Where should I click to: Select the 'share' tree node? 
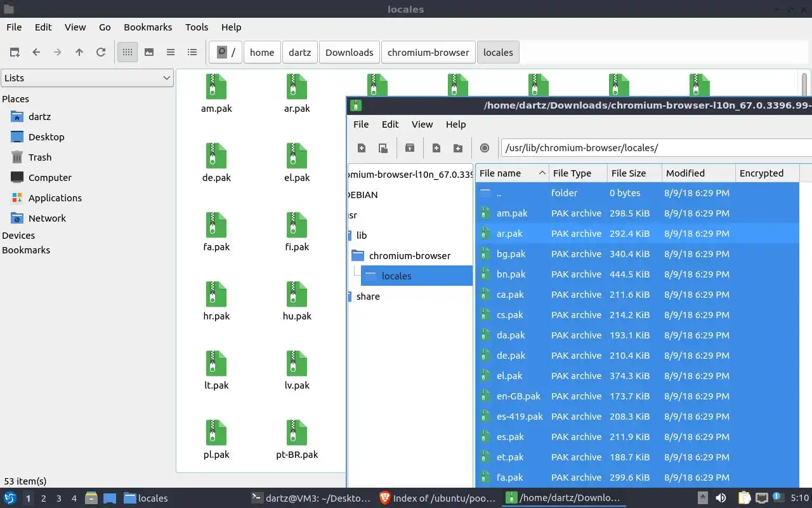[x=368, y=297]
